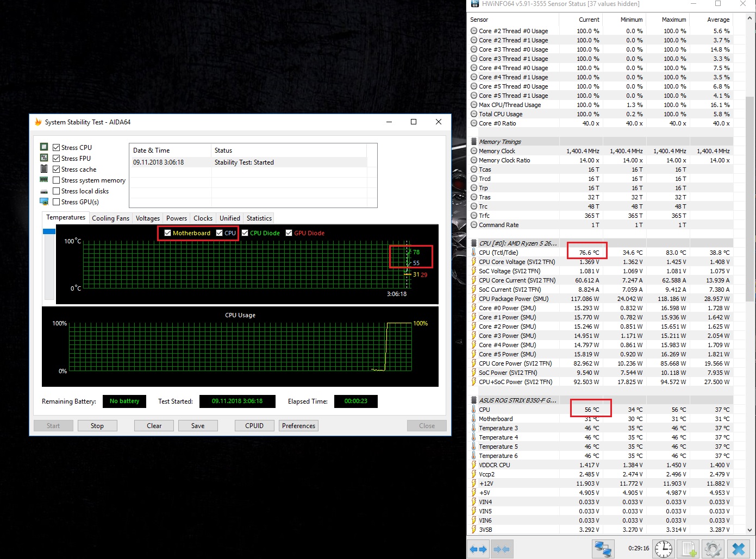Screen dimensions: 756x559
Task: Click the clock icon on Memory Clock row
Action: [x=474, y=151]
